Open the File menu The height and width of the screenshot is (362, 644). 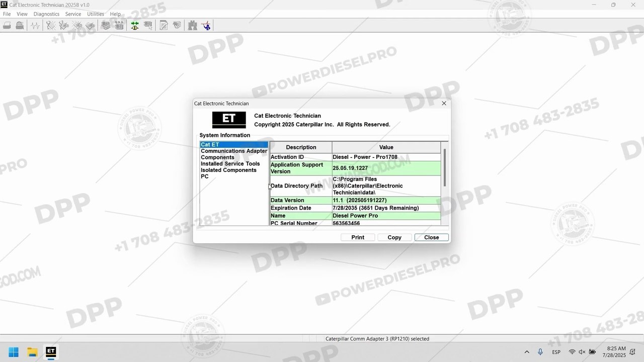[x=7, y=14]
